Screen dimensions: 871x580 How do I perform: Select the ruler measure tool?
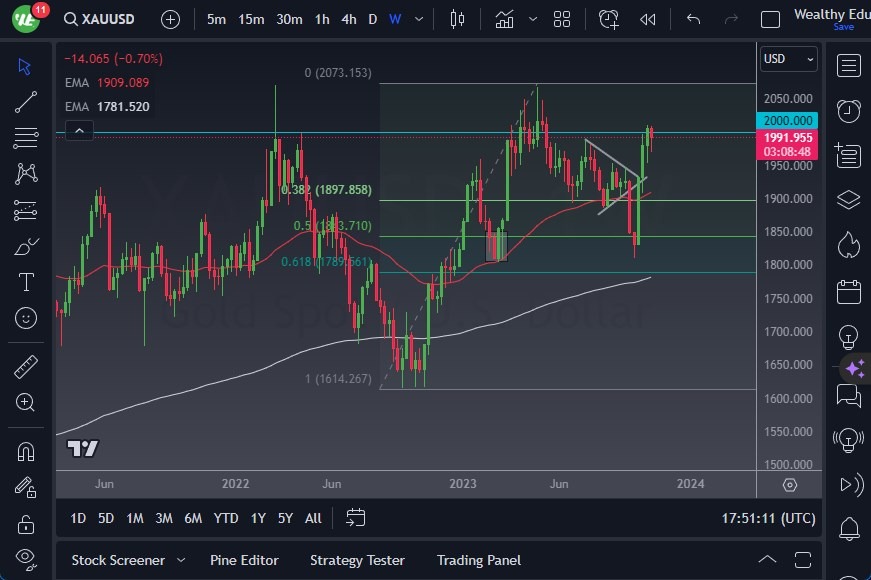pos(26,367)
